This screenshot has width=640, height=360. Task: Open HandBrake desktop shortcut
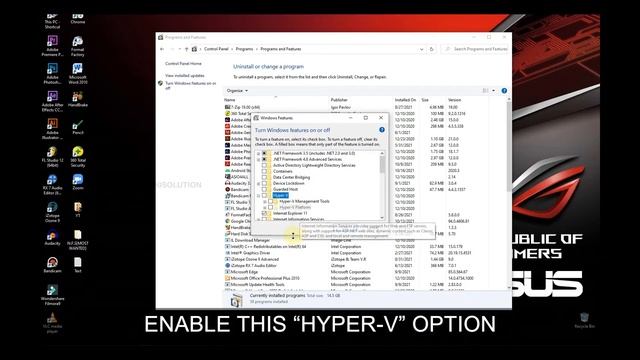[78, 99]
